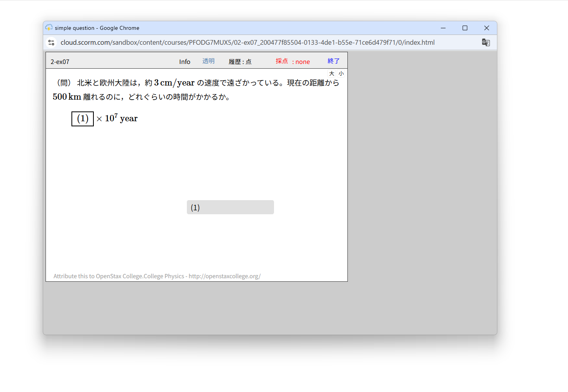This screenshot has height=392, width=568.
Task: Open the 履歴 : 点 history item
Action: [x=240, y=62]
